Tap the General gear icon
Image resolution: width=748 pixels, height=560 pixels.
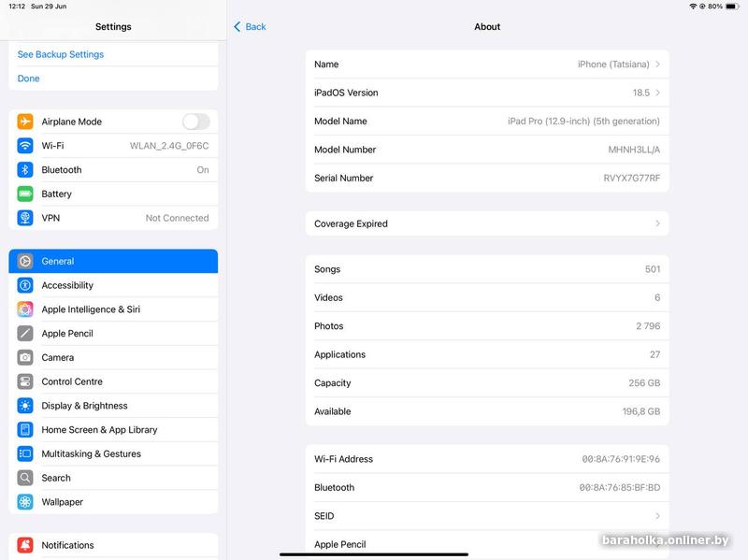[25, 261]
